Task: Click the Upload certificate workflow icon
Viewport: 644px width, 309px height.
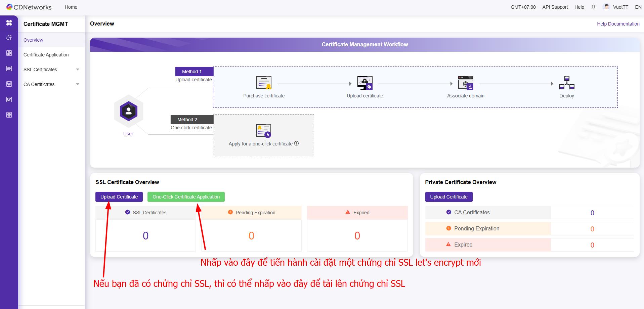Action: point(365,83)
